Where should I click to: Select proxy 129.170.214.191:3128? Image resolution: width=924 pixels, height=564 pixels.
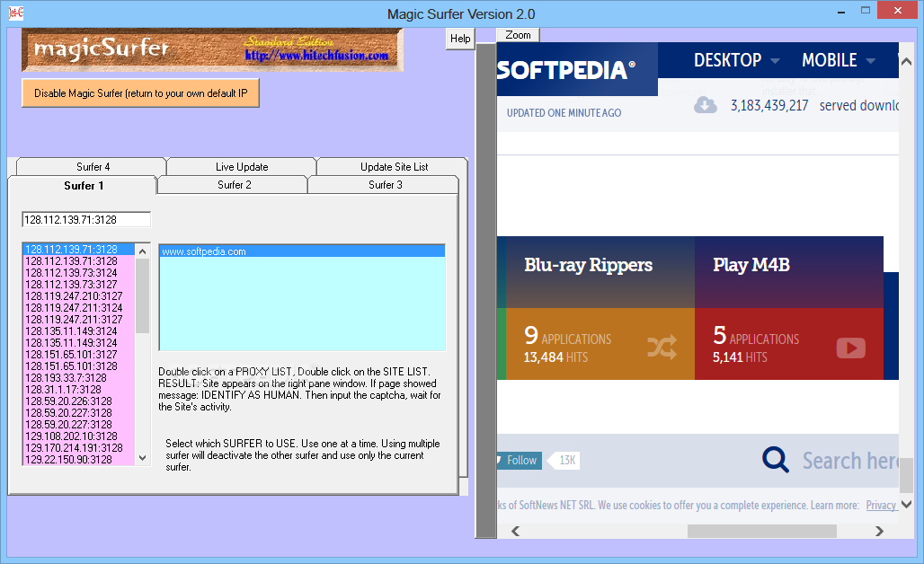(79, 448)
